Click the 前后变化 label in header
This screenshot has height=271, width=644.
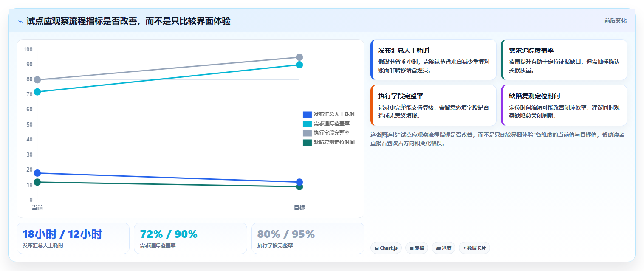click(x=616, y=21)
